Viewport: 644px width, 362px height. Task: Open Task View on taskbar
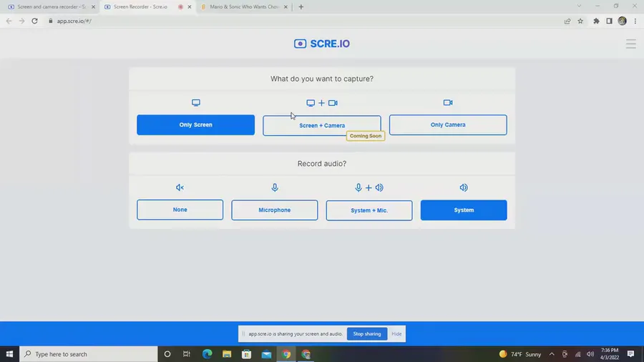(x=187, y=354)
